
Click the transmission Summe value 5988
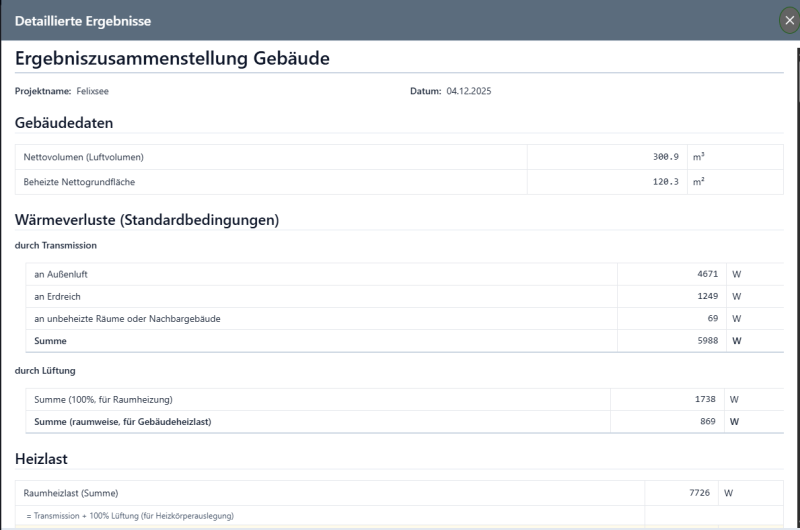coord(707,341)
